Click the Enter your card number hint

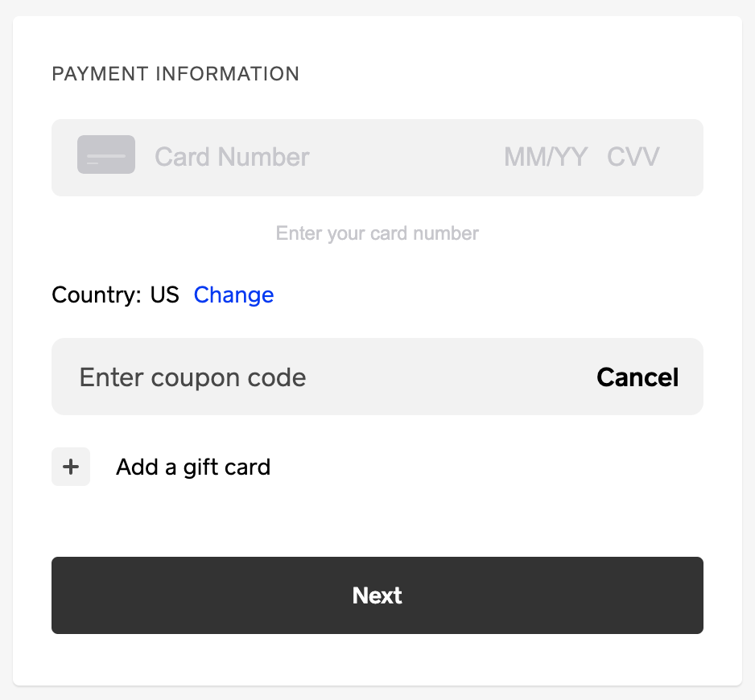[x=377, y=233]
